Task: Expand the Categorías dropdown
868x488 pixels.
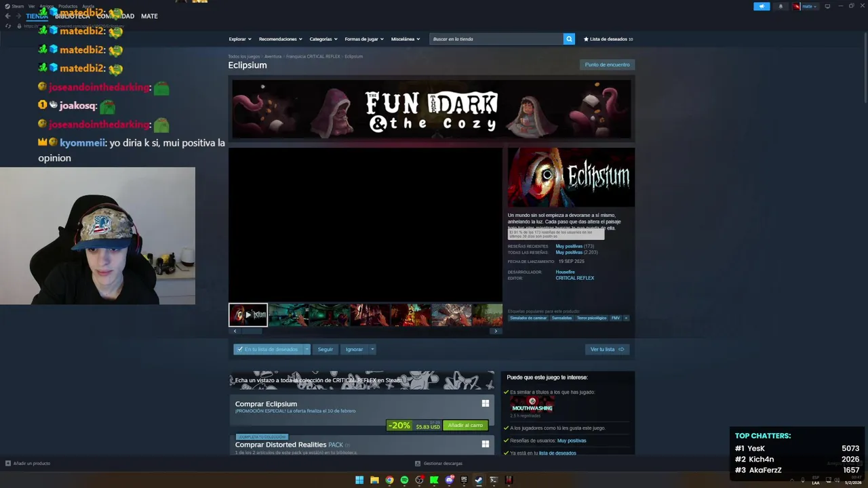Action: [323, 39]
